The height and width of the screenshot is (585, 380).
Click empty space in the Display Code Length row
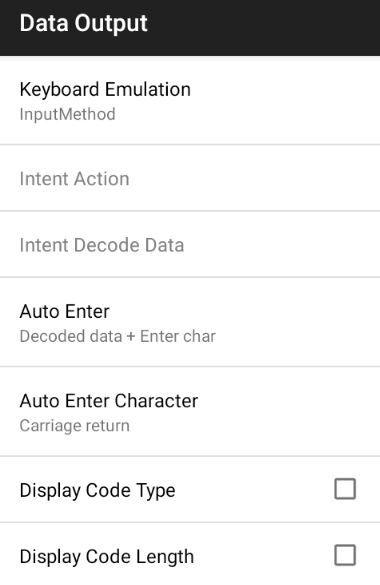(261, 556)
